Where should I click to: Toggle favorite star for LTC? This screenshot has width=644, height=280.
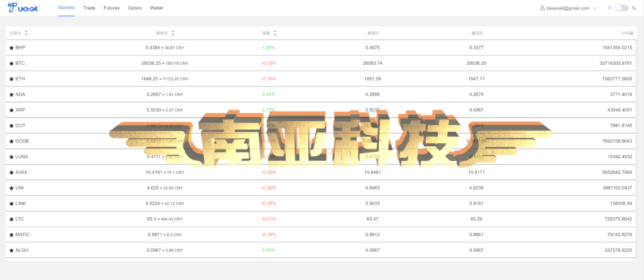(11, 219)
